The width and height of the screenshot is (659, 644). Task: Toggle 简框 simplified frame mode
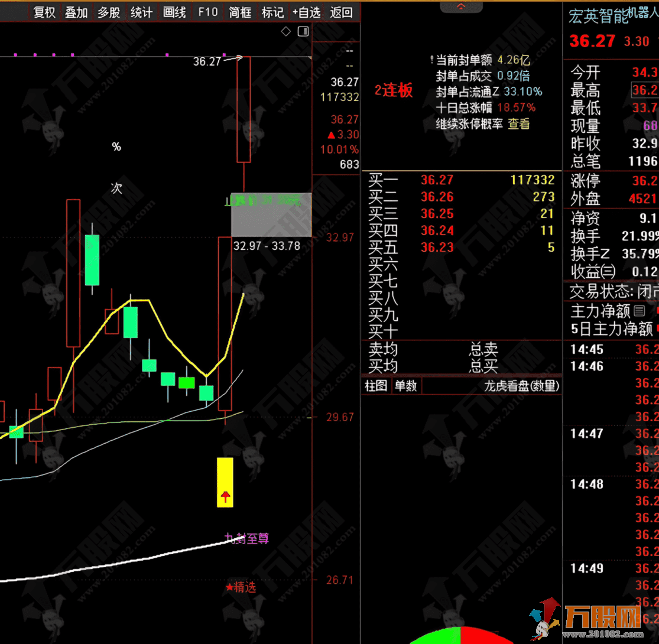(x=239, y=12)
